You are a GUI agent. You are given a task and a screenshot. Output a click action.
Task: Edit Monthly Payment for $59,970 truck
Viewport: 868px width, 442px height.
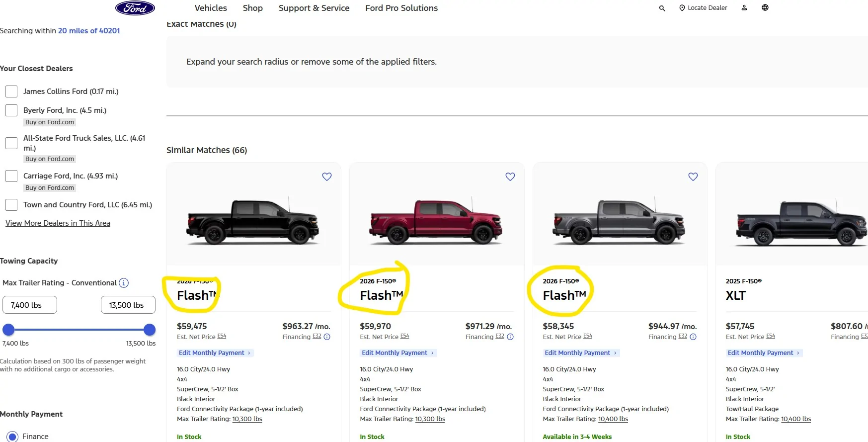click(398, 353)
